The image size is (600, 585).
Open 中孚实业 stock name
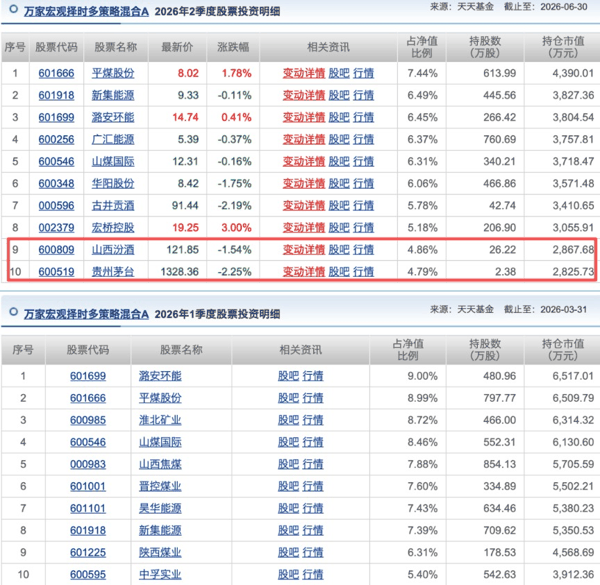pyautogui.click(x=160, y=575)
